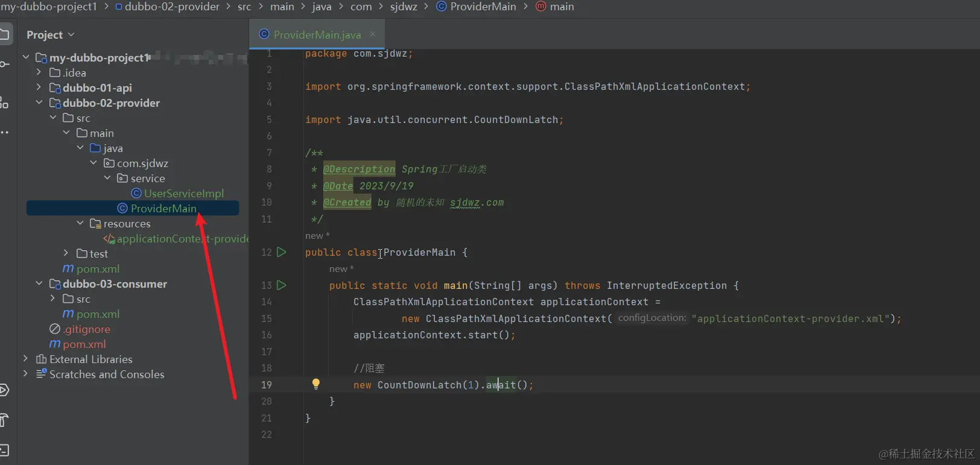This screenshot has height=465, width=980.
Task: Click the @Description javadoc tag
Action: 359,169
